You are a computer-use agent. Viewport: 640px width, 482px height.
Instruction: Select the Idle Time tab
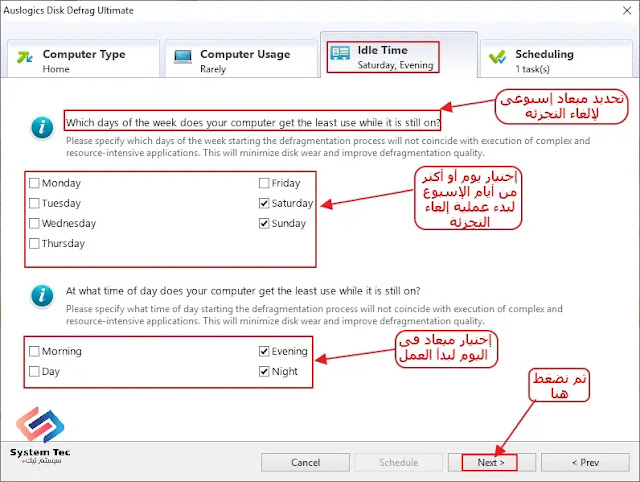[399, 55]
